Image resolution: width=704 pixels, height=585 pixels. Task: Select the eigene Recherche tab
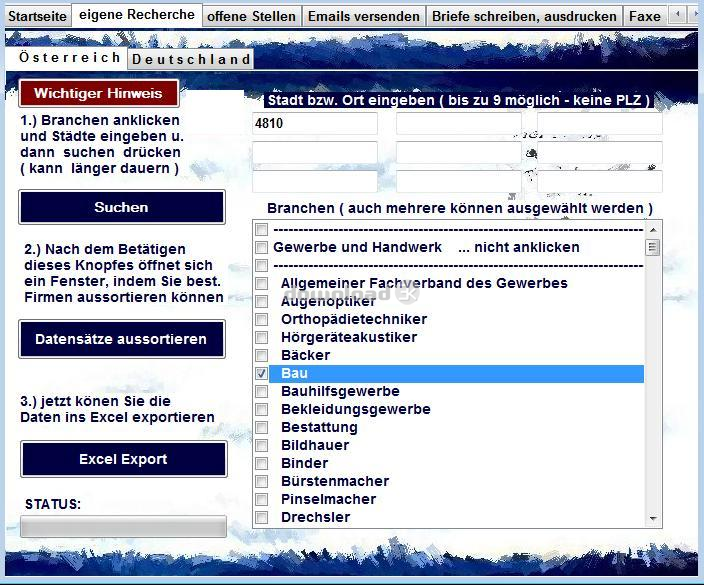136,15
